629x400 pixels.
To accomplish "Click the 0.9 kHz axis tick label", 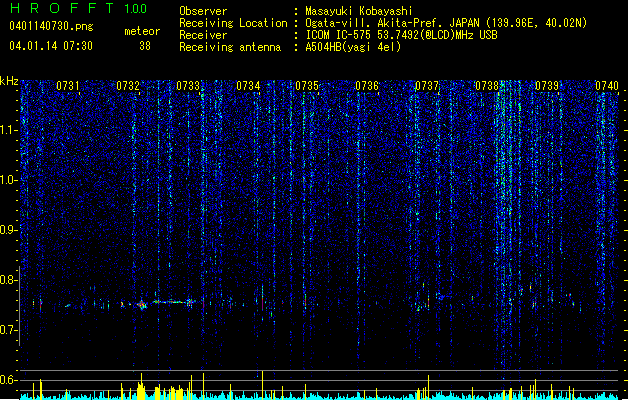I will (x=8, y=230).
